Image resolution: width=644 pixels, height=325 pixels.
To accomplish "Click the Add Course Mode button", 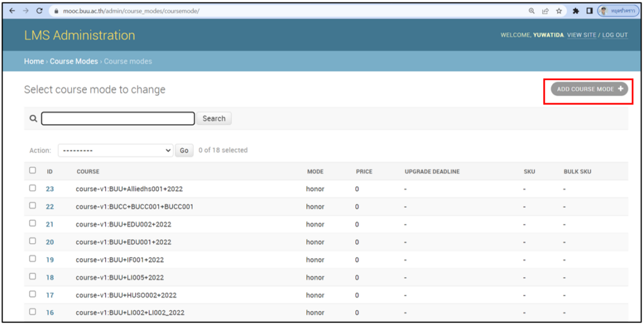I will (589, 89).
